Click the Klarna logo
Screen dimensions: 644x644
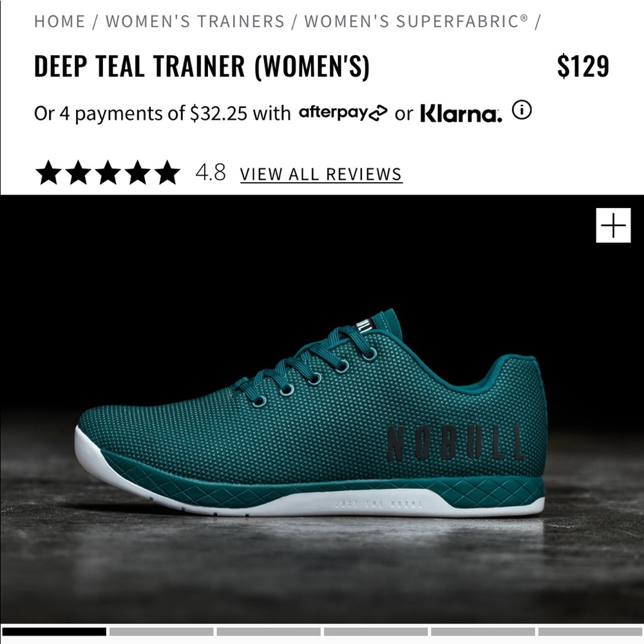[461, 113]
